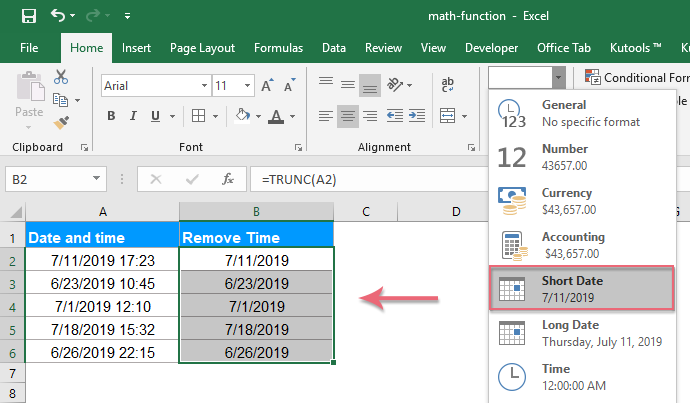Click the Merge and Center icon

[x=445, y=115]
